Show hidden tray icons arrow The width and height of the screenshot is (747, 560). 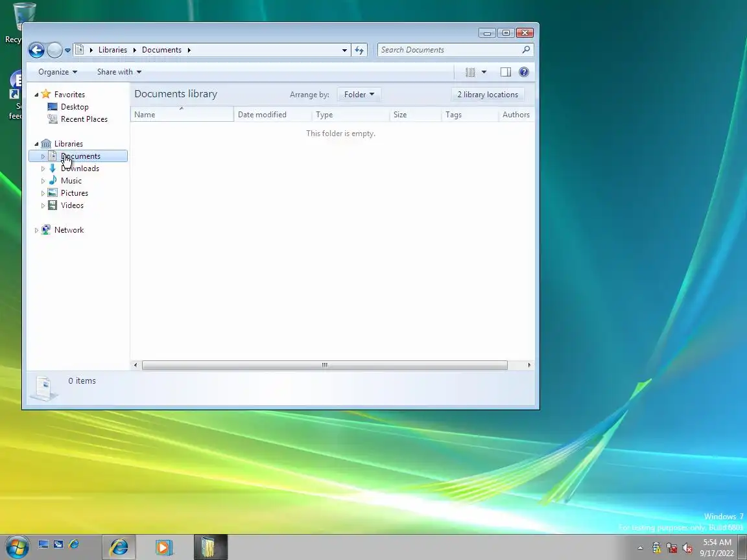(x=640, y=548)
